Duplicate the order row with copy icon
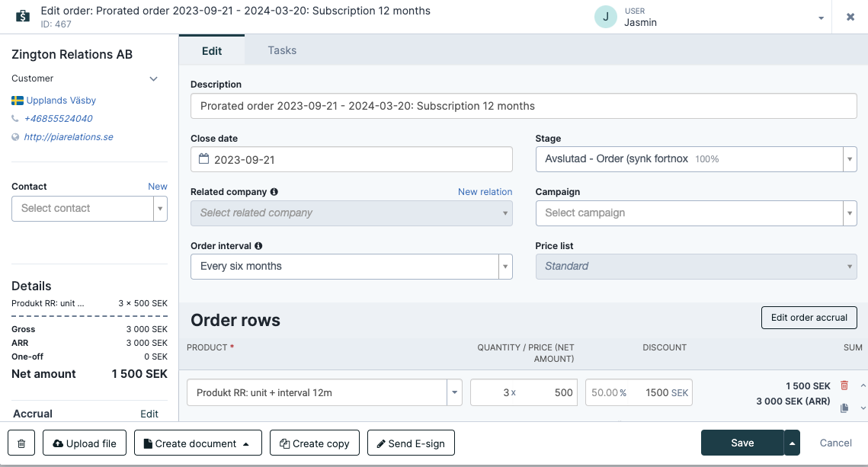 point(844,408)
